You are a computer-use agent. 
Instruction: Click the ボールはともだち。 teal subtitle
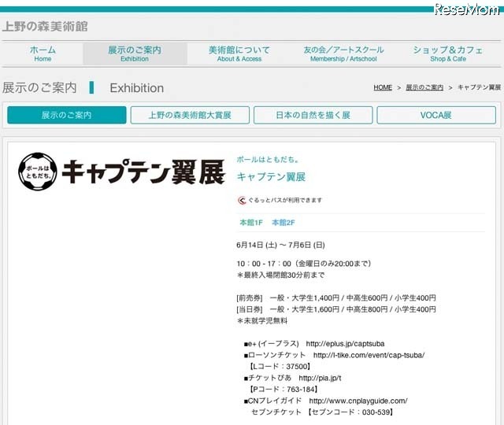click(268, 159)
